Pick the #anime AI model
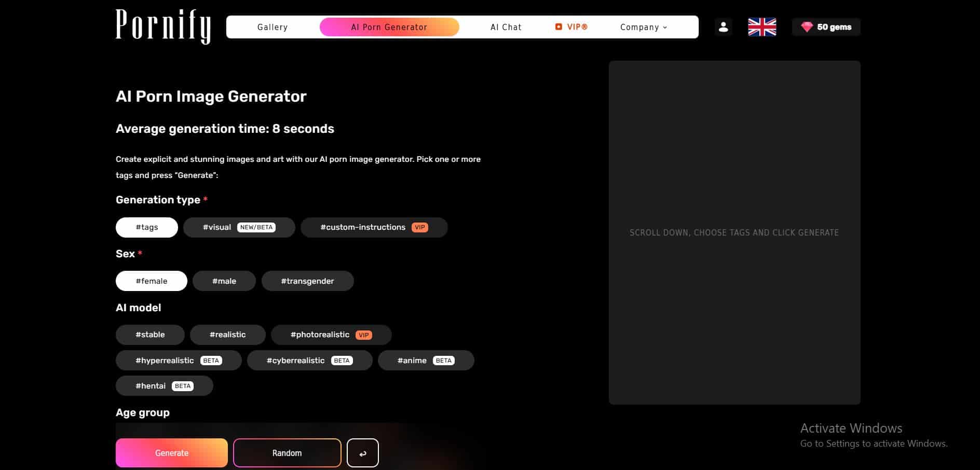 pyautogui.click(x=426, y=360)
